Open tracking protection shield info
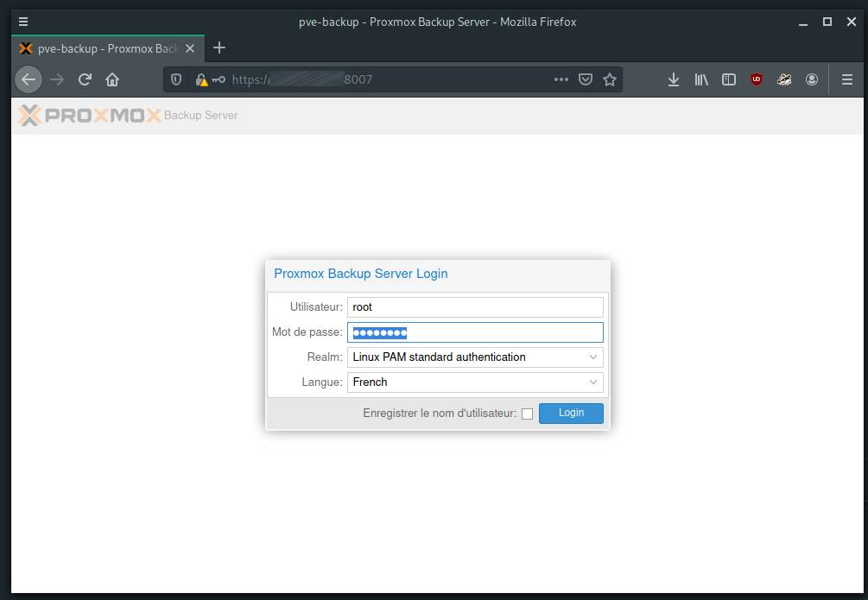Image resolution: width=868 pixels, height=600 pixels. tap(176, 79)
